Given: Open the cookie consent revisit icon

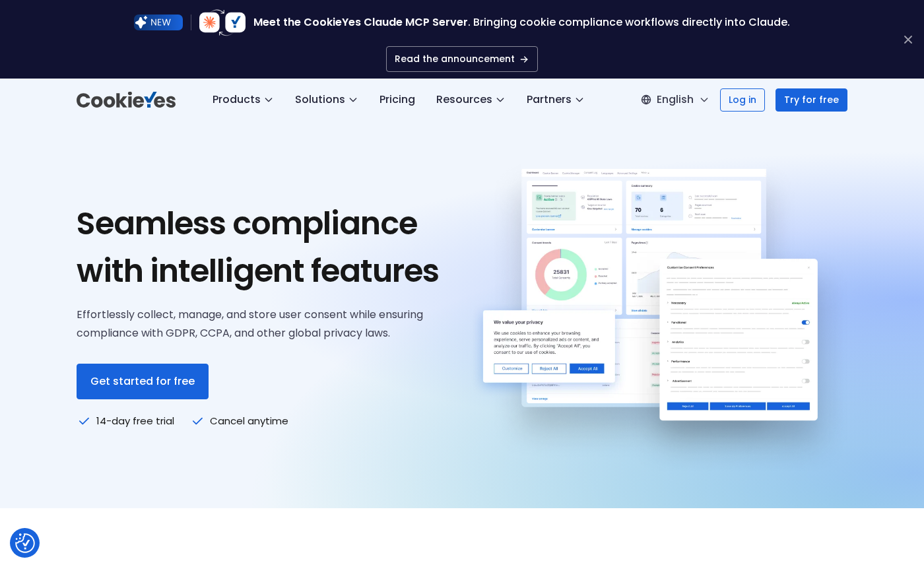Looking at the screenshot, I should tap(25, 543).
